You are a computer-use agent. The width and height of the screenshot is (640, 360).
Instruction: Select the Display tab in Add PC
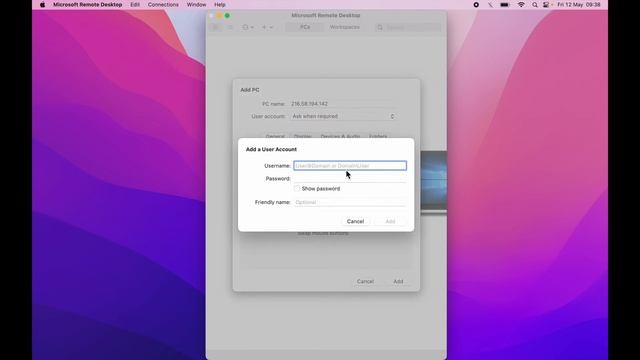click(x=303, y=136)
